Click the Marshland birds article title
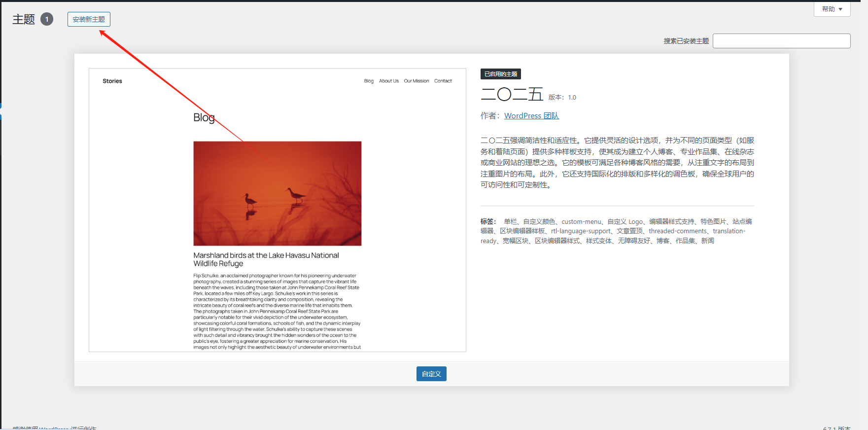 click(266, 259)
